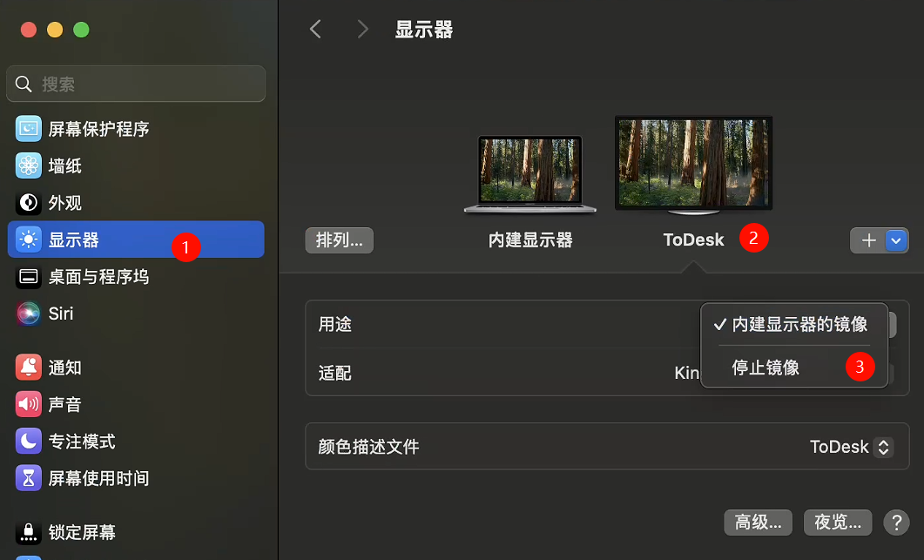Open the 屏幕保护程序 screen saver icon
This screenshot has width=924, height=560.
29,129
